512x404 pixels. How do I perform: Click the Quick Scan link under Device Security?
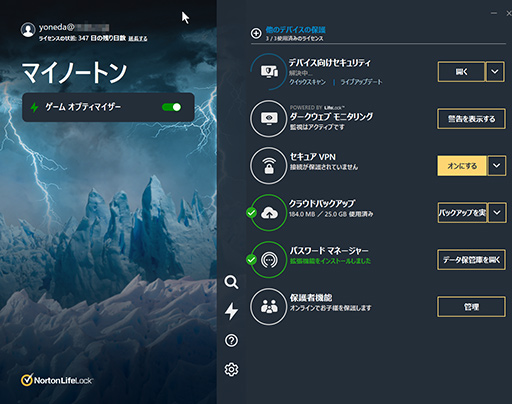pyautogui.click(x=307, y=82)
